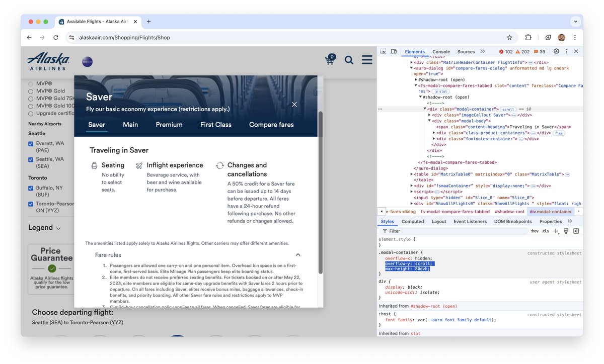Select the MVP® Gold 75K radio button
Image resolution: width=604 pixels, height=364 pixels.
coord(31,99)
